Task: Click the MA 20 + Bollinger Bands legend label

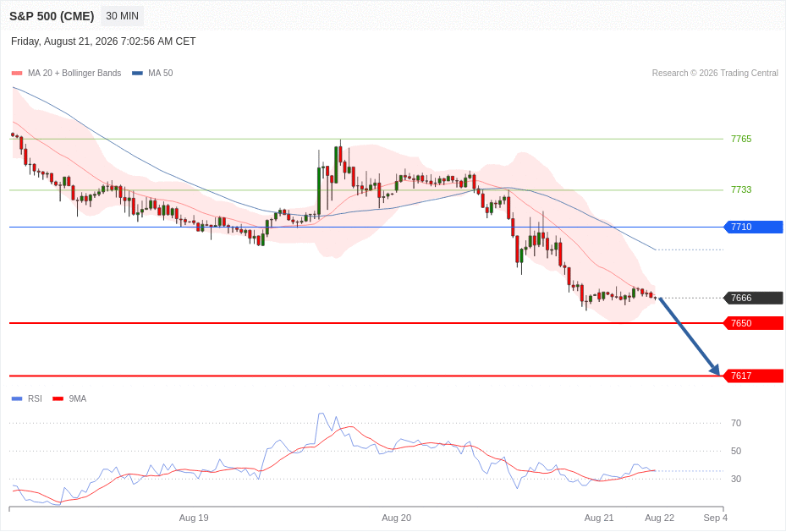Action: [x=74, y=73]
